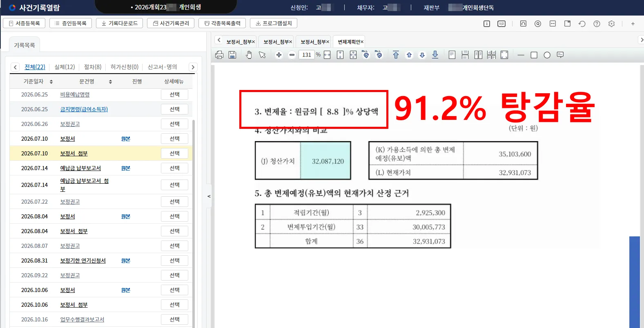Screen dimensions: 644x328
Task: Open the 보정기한 연기신청서 document link
Action: pos(83,261)
